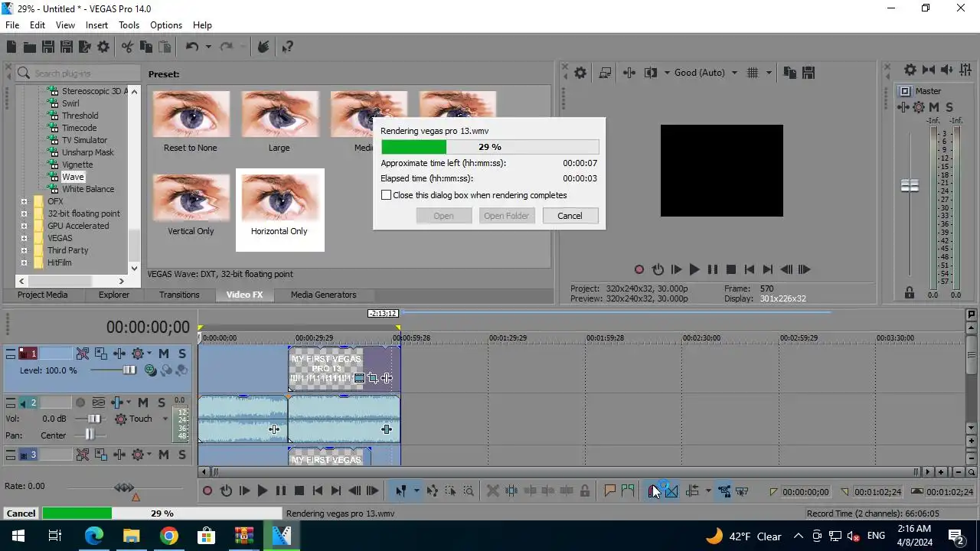Select the White Balance plug-in

(x=88, y=189)
